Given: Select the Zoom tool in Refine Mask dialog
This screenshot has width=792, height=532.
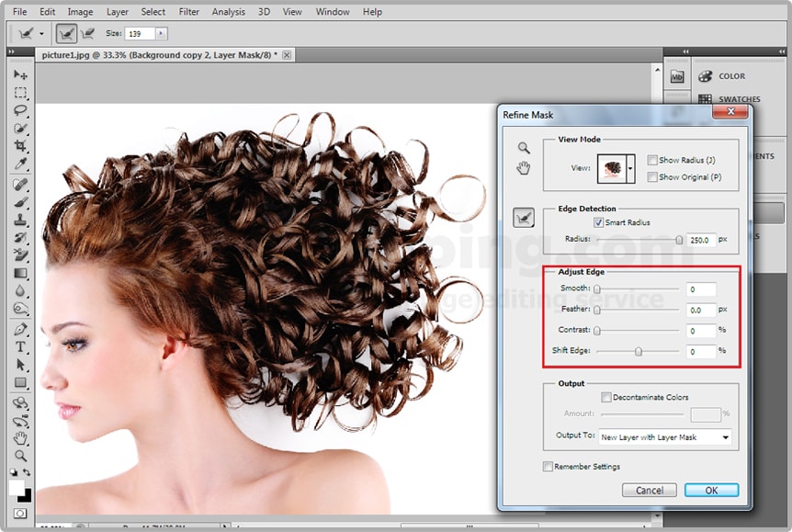Looking at the screenshot, I should 524,148.
